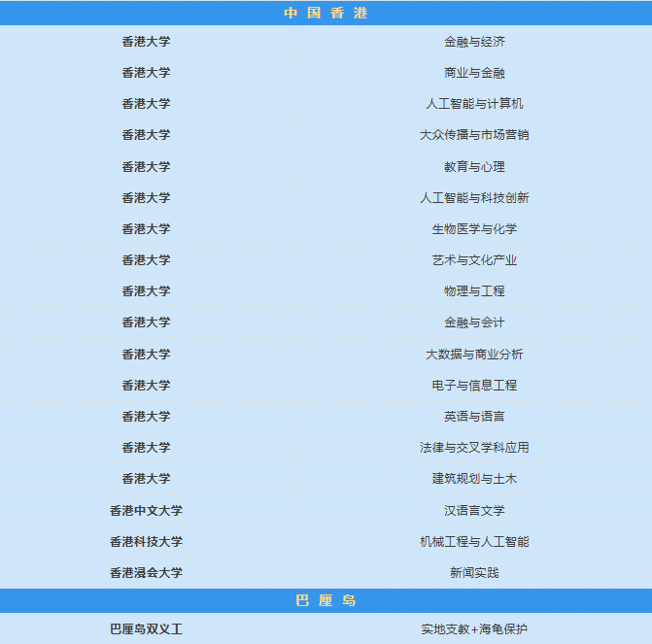
Task: Click the 艺术与文化产业 program cell
Action: [474, 259]
